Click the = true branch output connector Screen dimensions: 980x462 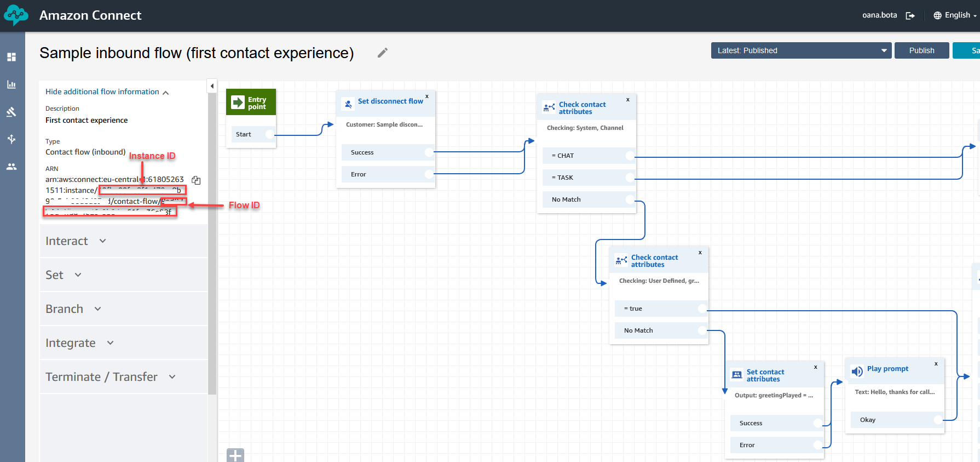pos(702,309)
